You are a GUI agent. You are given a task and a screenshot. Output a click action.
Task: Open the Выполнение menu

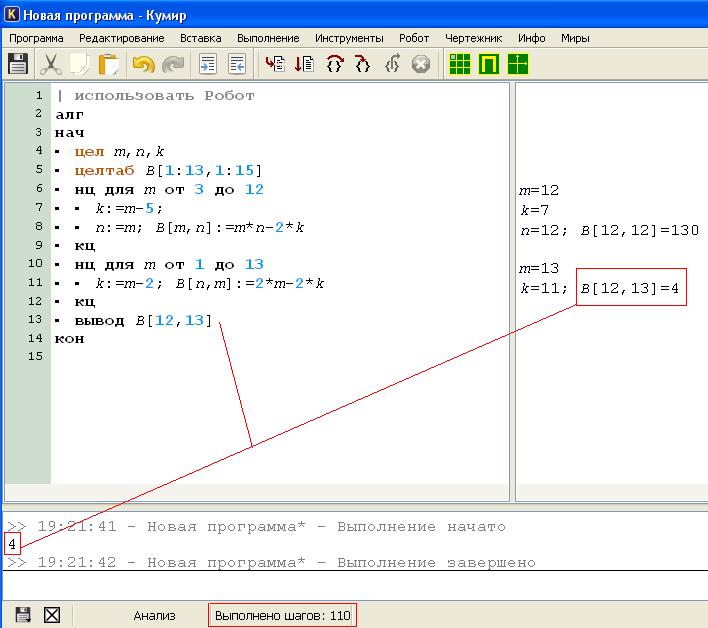(268, 38)
